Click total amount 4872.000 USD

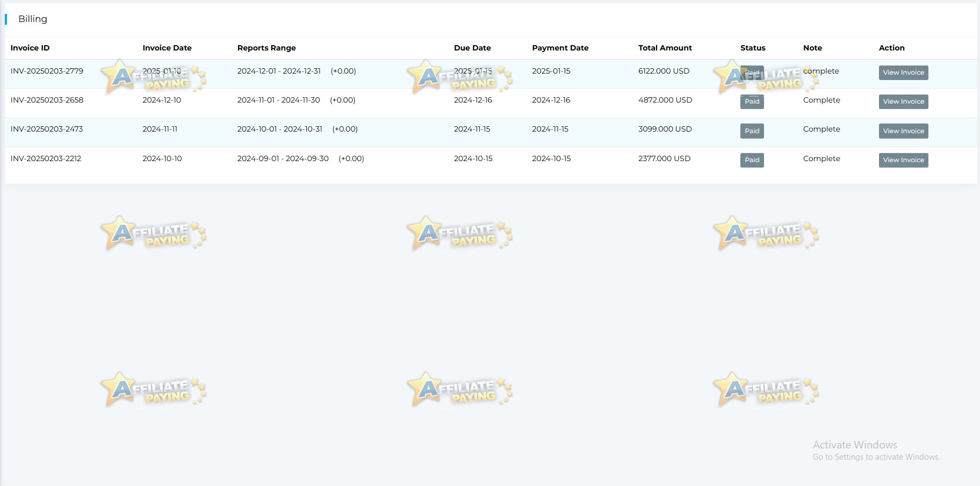[x=665, y=100]
